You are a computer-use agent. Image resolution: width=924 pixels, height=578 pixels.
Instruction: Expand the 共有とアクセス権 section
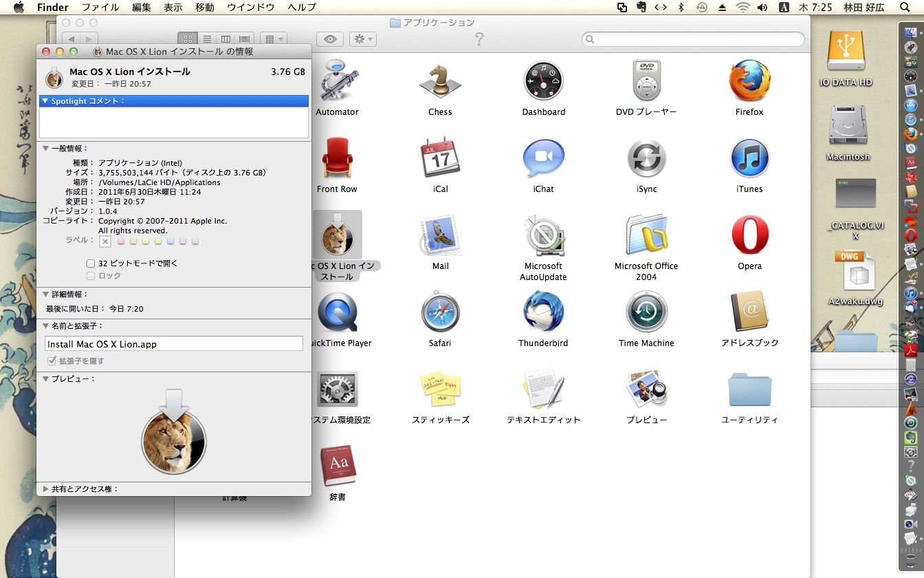click(46, 489)
